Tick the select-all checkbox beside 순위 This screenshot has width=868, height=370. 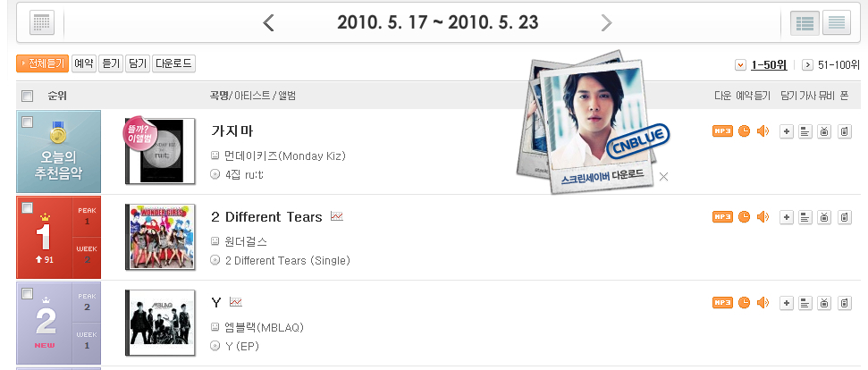[27, 96]
